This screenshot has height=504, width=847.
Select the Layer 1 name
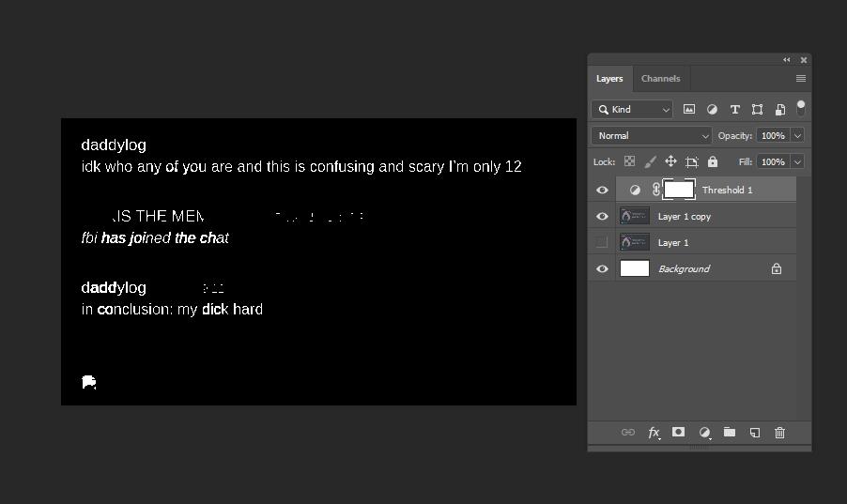point(673,242)
